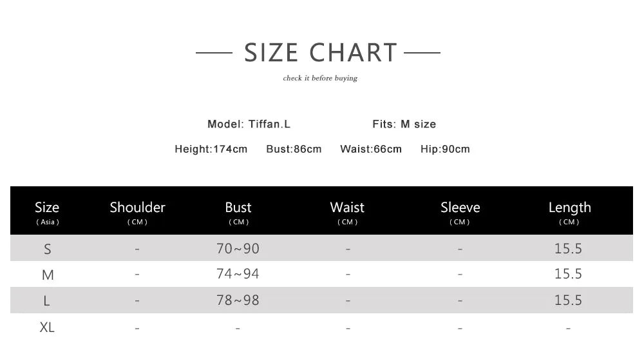The height and width of the screenshot is (341, 644).
Task: Click the Hip:90cm model measurement
Action: pyautogui.click(x=445, y=149)
